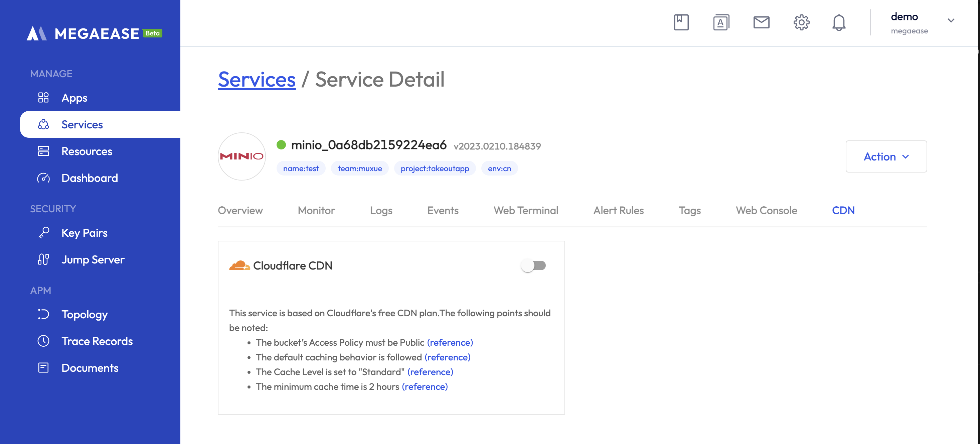The width and height of the screenshot is (980, 444).
Task: Open minimum cache time reference link
Action: pyautogui.click(x=425, y=386)
